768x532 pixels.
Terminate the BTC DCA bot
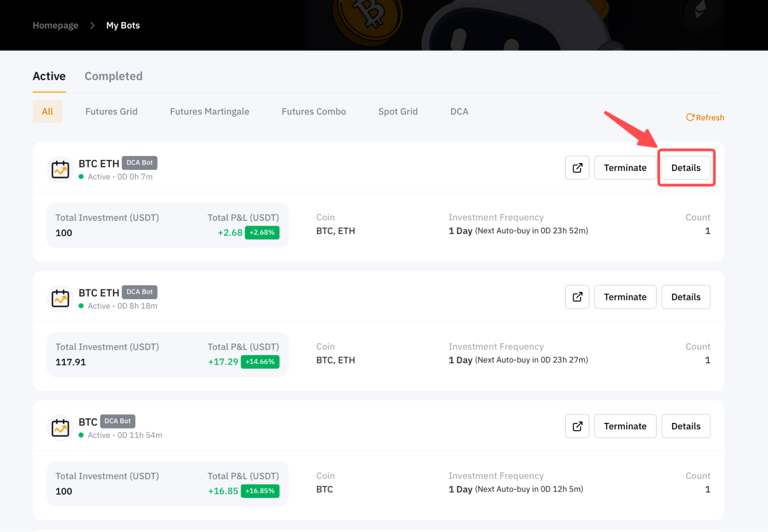(625, 426)
